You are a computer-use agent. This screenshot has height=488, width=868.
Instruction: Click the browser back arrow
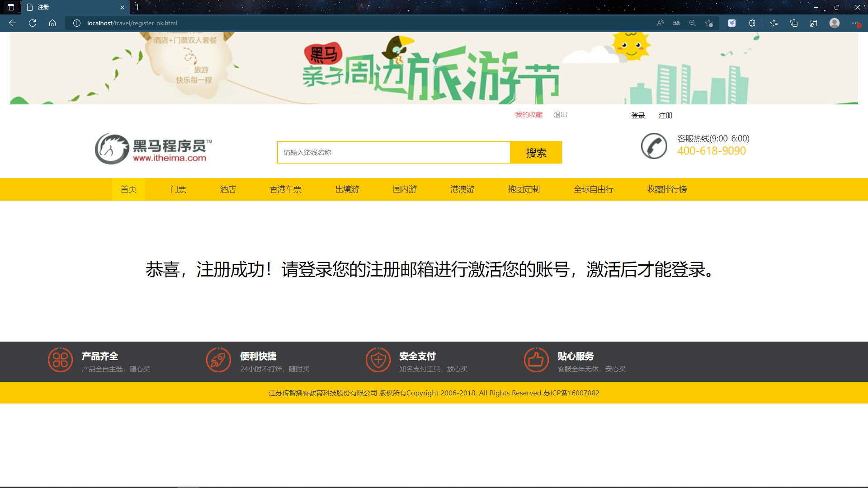point(13,23)
